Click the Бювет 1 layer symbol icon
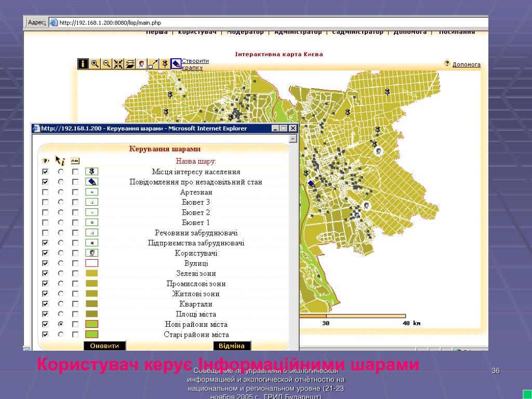 pyautogui.click(x=91, y=222)
